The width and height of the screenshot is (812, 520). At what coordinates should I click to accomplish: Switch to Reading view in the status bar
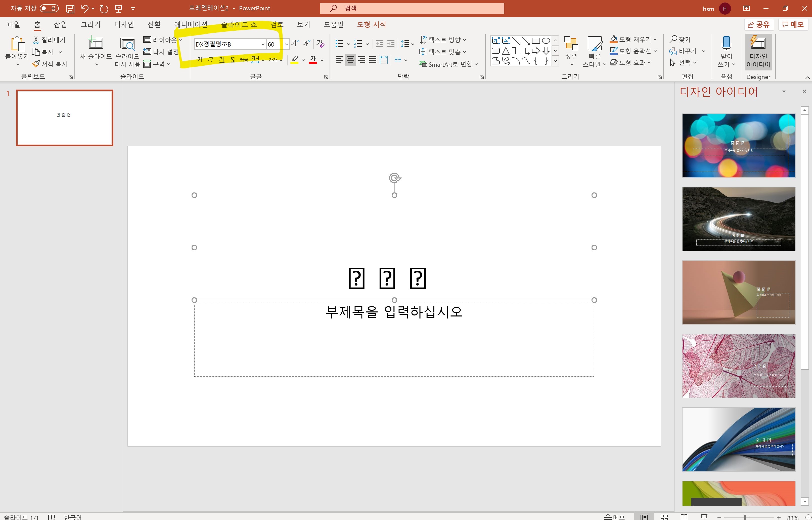click(684, 517)
